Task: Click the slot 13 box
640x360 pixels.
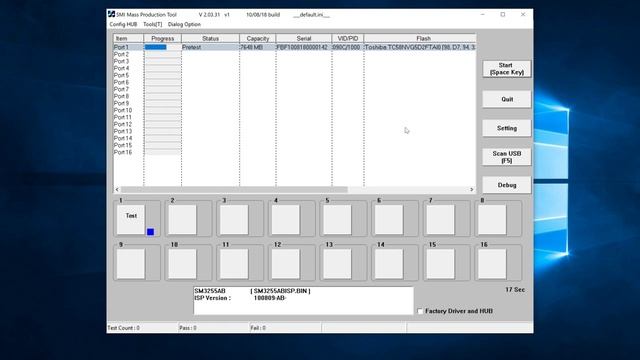Action: [x=337, y=264]
